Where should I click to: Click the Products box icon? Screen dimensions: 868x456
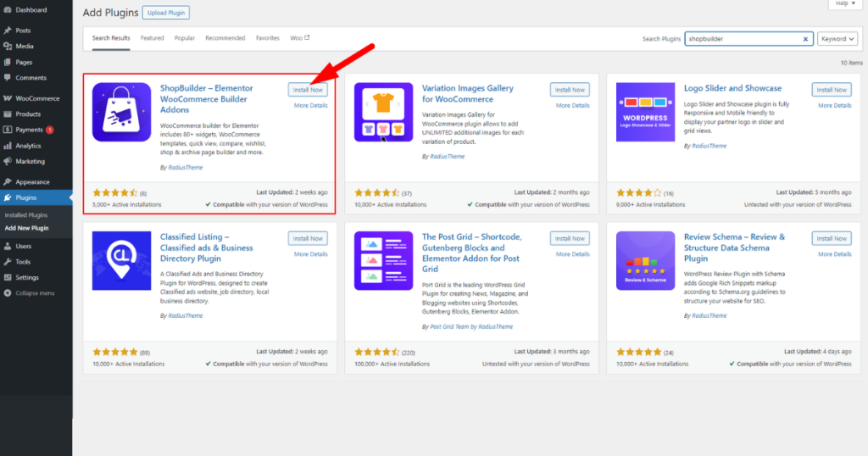(x=7, y=114)
